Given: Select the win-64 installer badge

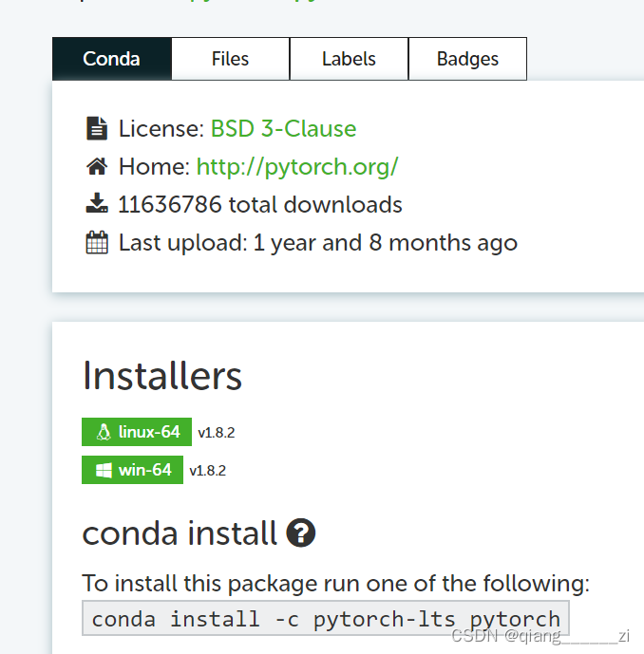Looking at the screenshot, I should pos(132,470).
